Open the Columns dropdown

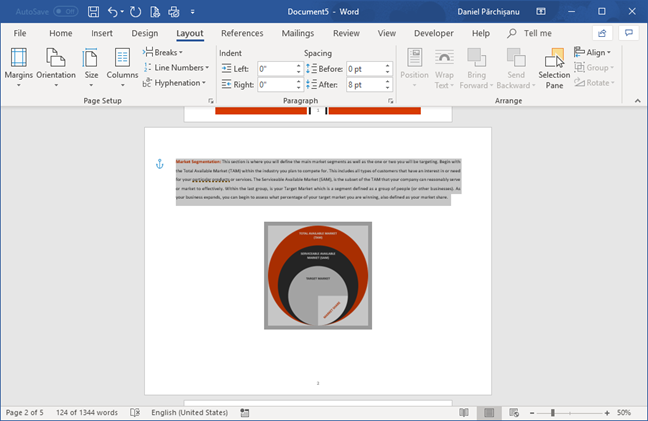pyautogui.click(x=122, y=68)
